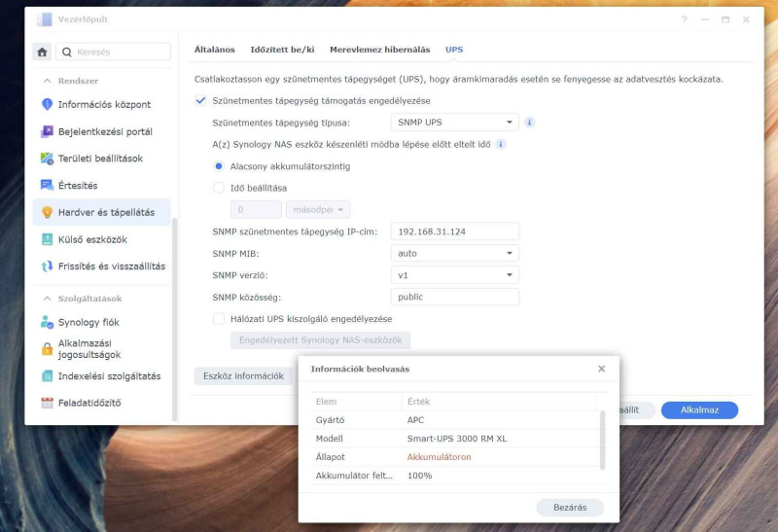Open Feladatidőzítő in sidebar

point(102,403)
